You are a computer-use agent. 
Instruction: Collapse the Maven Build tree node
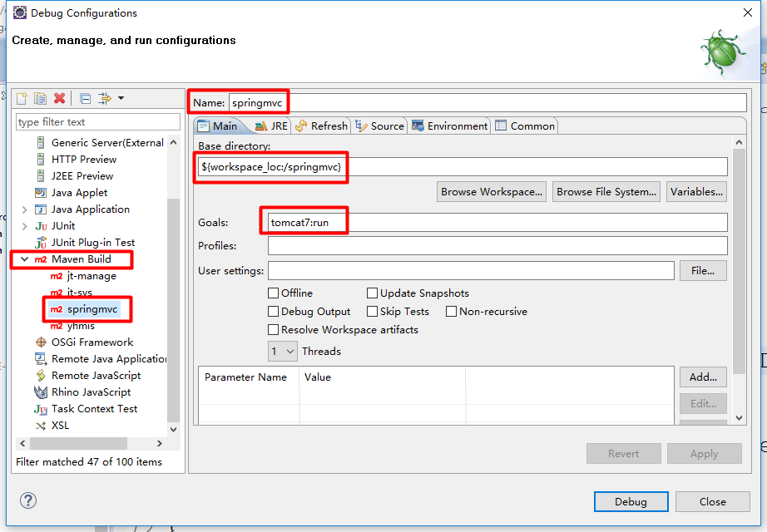click(x=24, y=259)
